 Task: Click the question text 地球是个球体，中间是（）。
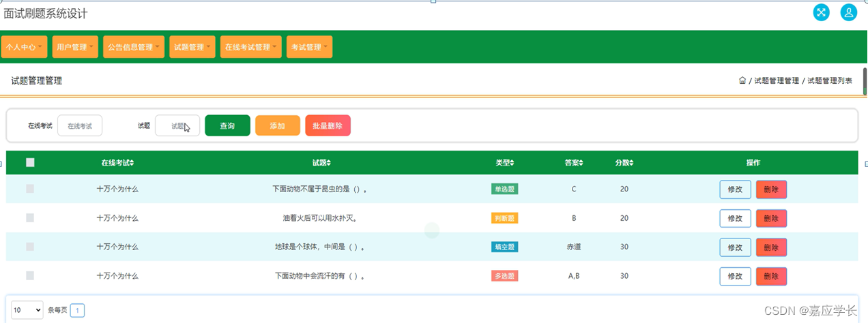coord(320,247)
